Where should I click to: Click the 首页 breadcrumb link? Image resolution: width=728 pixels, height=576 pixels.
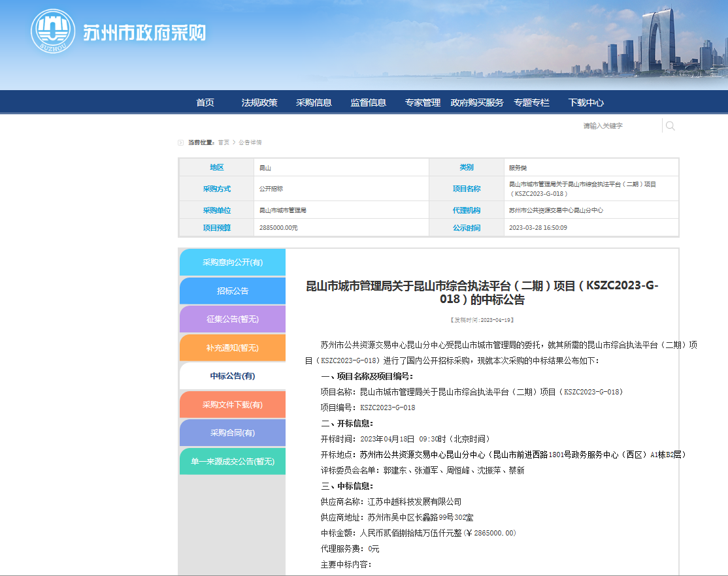coord(223,142)
